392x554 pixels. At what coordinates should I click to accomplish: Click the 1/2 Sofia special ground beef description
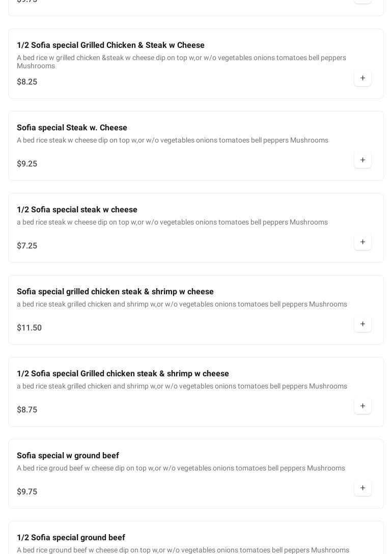click(x=183, y=550)
